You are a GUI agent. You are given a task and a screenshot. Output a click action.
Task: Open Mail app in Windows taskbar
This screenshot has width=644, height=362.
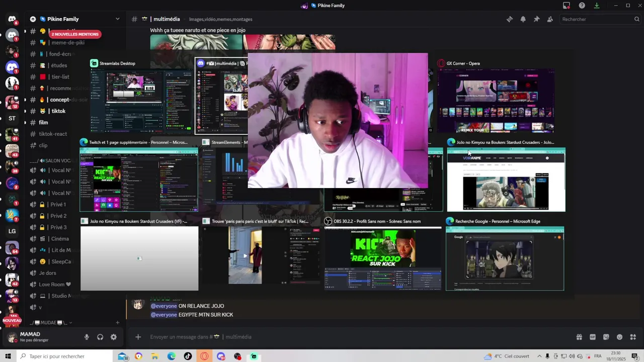coord(122,356)
